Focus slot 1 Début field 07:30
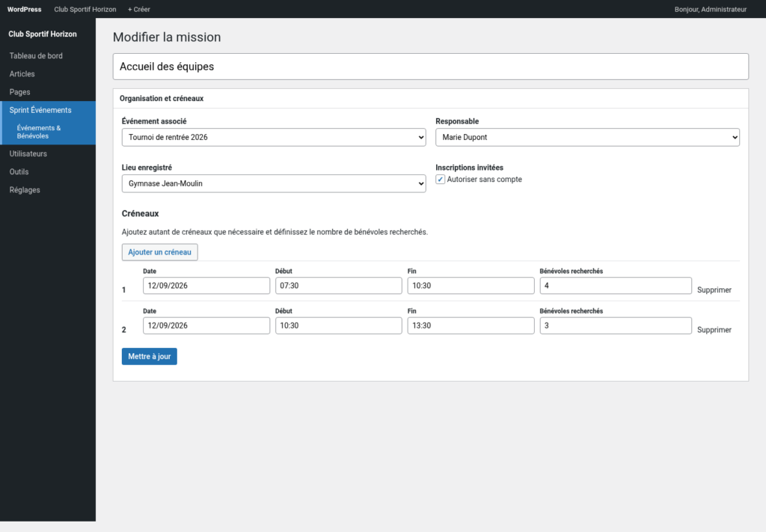Image resolution: width=766 pixels, height=532 pixels. pyautogui.click(x=339, y=286)
